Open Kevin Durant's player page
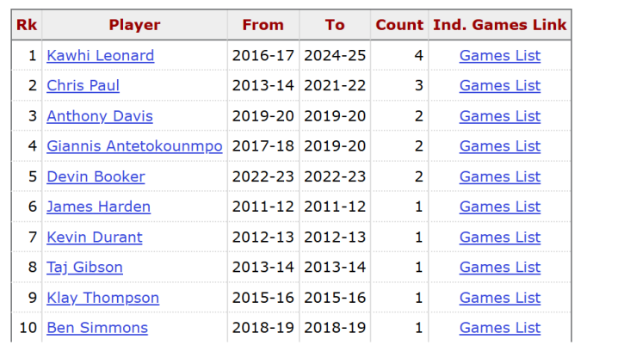Viewport: 618px width, 364px height. (94, 237)
